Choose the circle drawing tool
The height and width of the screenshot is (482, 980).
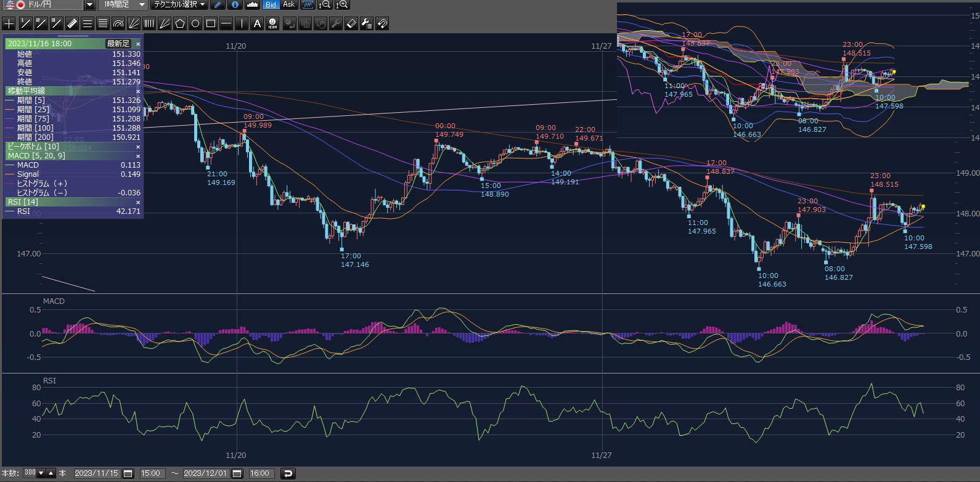click(x=195, y=24)
